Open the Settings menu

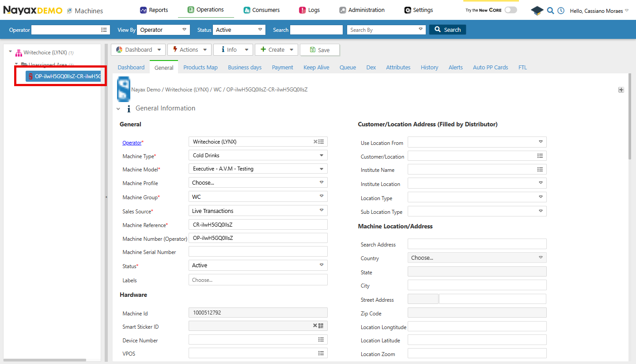click(x=419, y=10)
